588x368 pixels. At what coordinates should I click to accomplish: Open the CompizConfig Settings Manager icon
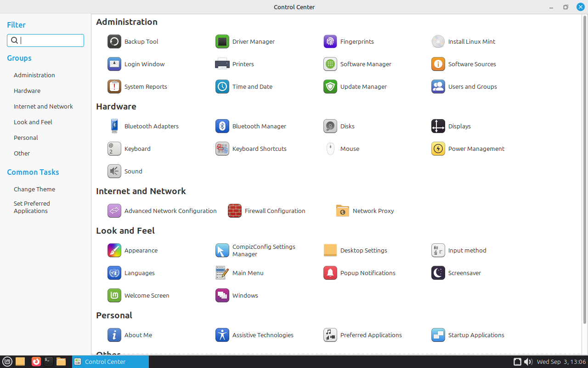[222, 250]
